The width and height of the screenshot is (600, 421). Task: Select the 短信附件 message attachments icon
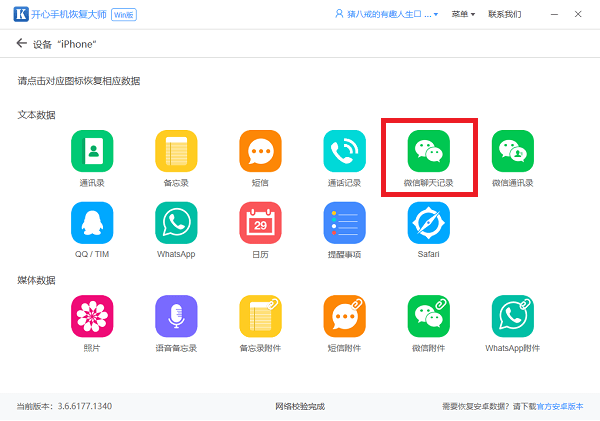click(344, 316)
